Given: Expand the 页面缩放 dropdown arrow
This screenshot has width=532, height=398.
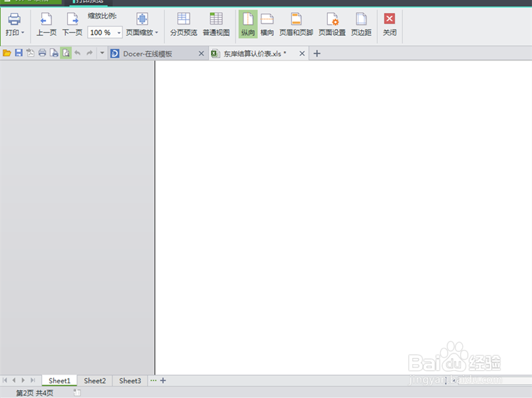Looking at the screenshot, I should click(157, 33).
